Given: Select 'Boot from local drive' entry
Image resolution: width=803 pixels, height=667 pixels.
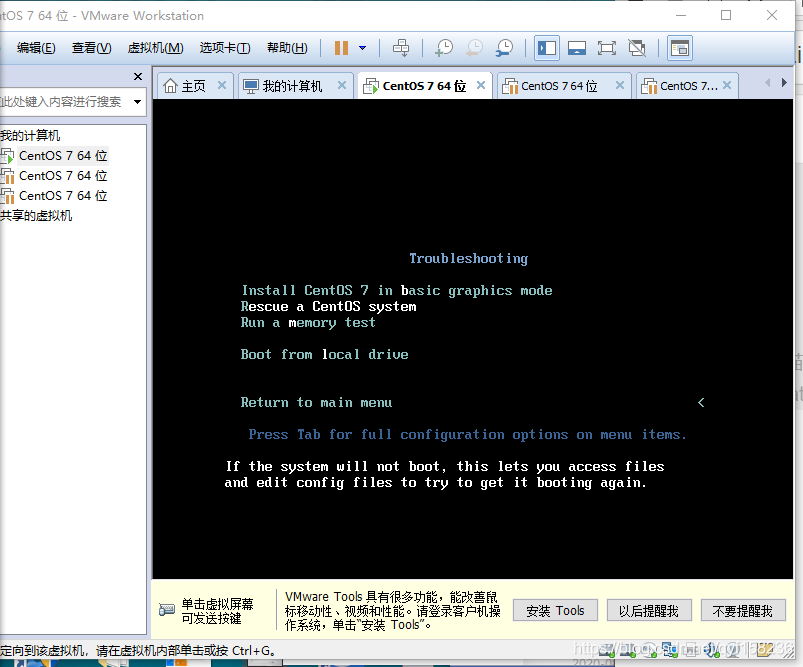Looking at the screenshot, I should (x=325, y=354).
